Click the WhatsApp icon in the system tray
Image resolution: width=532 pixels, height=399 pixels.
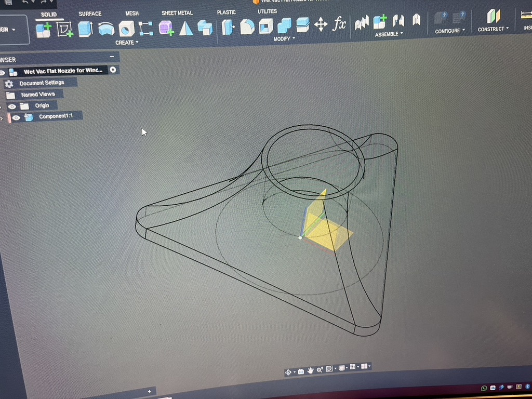[x=484, y=388]
